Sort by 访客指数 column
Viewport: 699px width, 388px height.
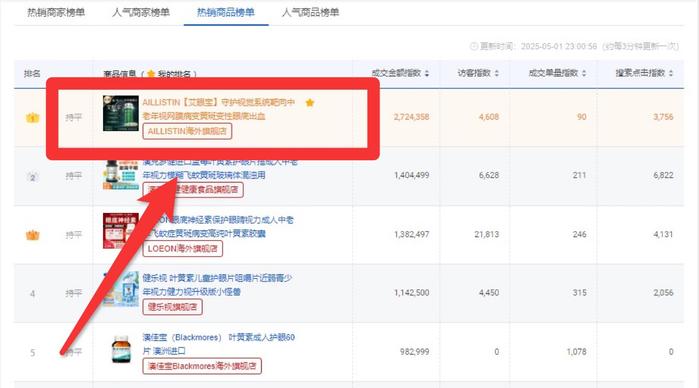478,73
